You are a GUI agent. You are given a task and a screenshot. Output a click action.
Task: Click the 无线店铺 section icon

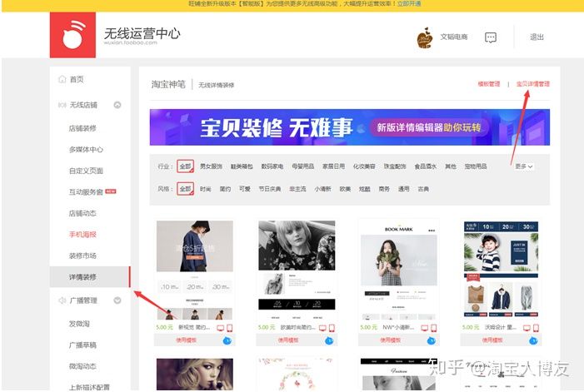point(62,105)
